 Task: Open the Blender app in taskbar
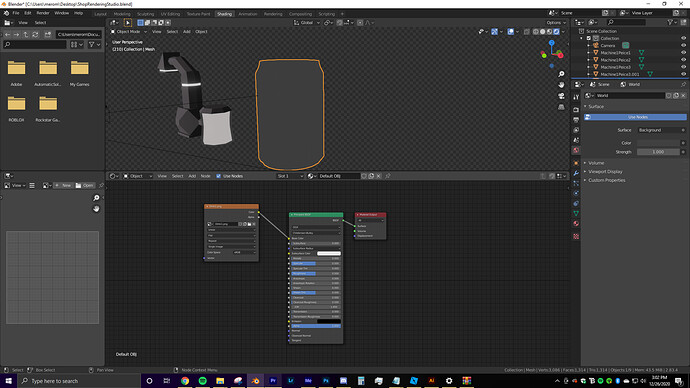click(255, 381)
